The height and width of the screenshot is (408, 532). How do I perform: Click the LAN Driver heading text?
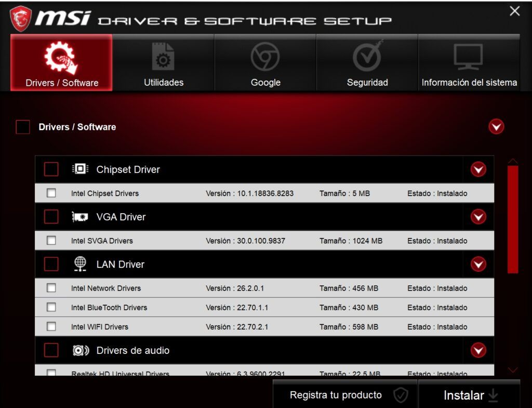(120, 265)
